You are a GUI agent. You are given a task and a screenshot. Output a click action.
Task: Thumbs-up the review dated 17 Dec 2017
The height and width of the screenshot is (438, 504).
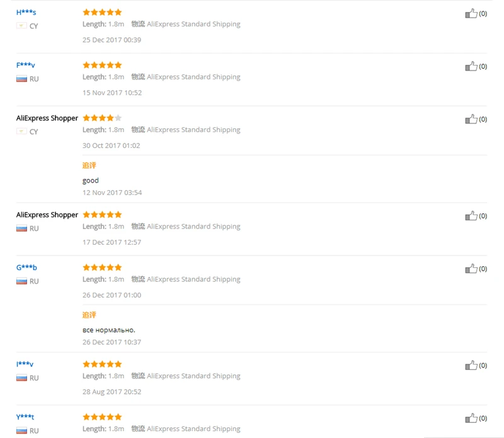tap(471, 216)
